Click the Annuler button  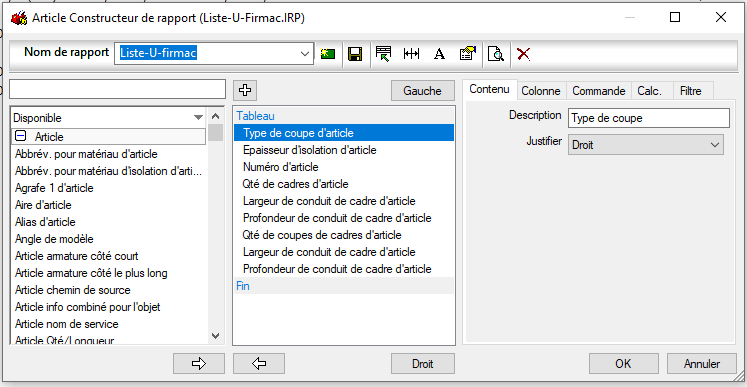pos(702,364)
